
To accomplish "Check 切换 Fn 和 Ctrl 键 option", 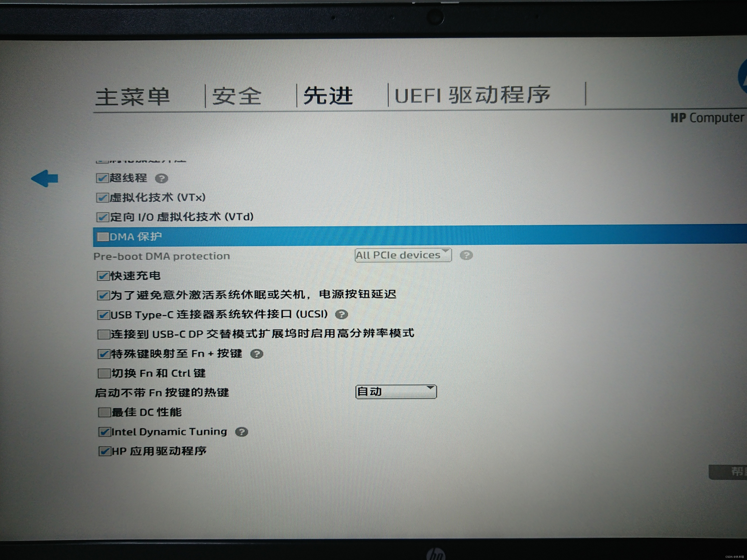I will pyautogui.click(x=104, y=373).
